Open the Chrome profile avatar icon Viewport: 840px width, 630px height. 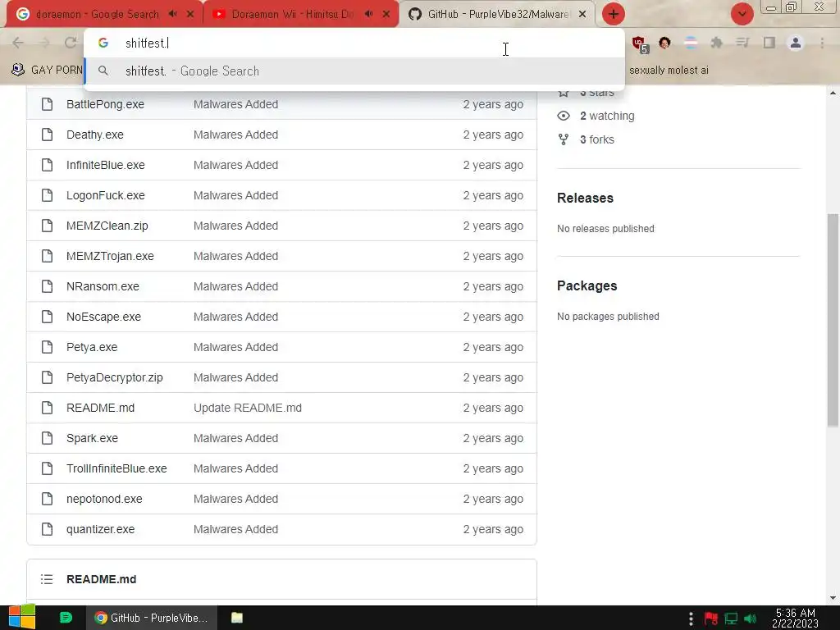pyautogui.click(x=796, y=43)
